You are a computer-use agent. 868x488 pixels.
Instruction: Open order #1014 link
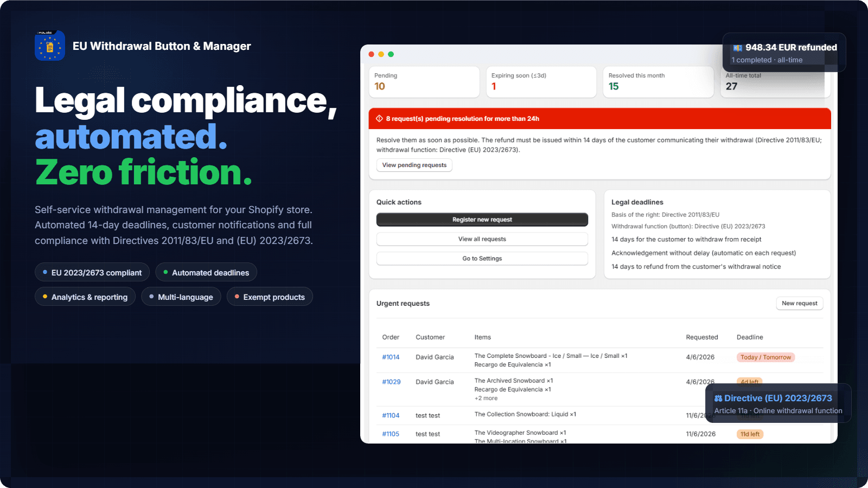391,357
